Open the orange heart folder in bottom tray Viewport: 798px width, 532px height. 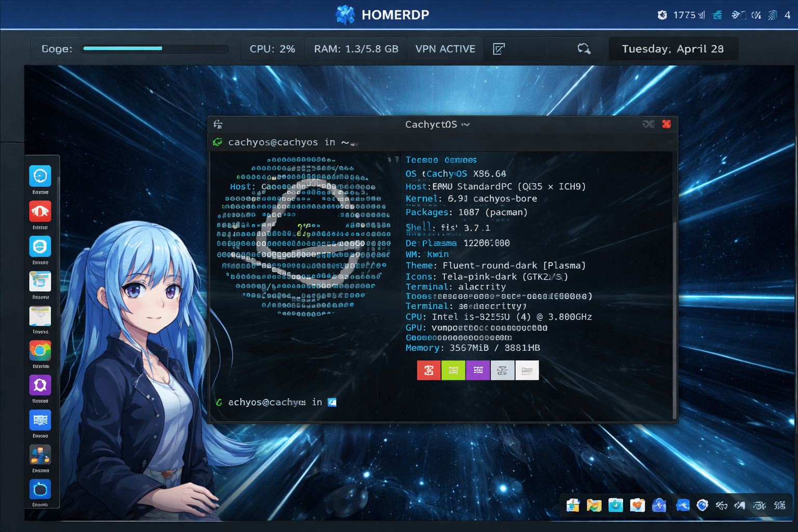point(637,505)
